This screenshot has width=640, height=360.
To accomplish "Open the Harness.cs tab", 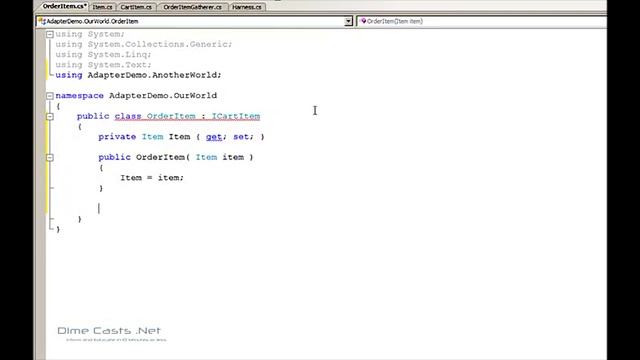I will (x=247, y=7).
